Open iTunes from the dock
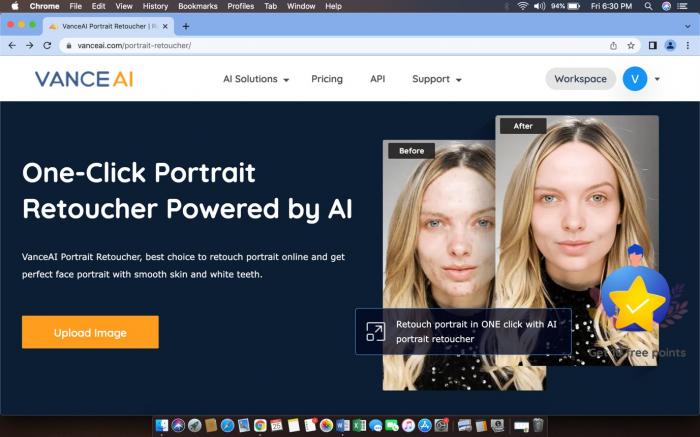Image resolution: width=700 pixels, height=437 pixels. tap(408, 425)
